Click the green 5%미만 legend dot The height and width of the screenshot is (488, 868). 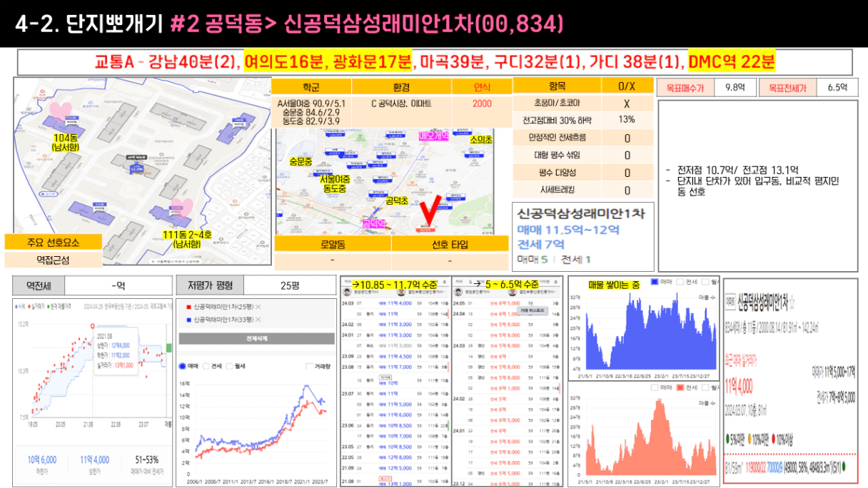tap(728, 437)
